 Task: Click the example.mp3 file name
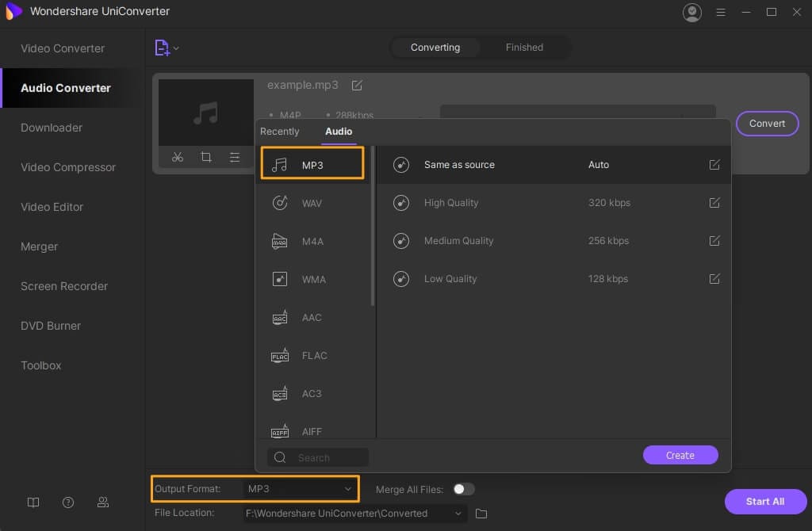pyautogui.click(x=302, y=86)
